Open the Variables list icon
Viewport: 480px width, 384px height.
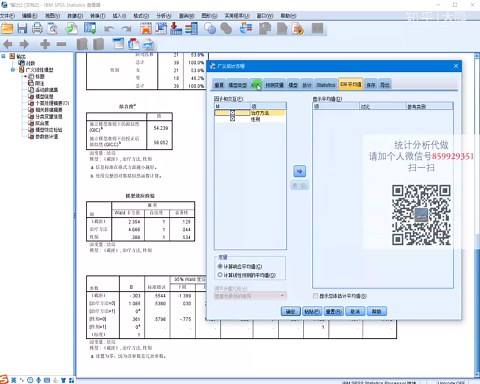[191, 29]
